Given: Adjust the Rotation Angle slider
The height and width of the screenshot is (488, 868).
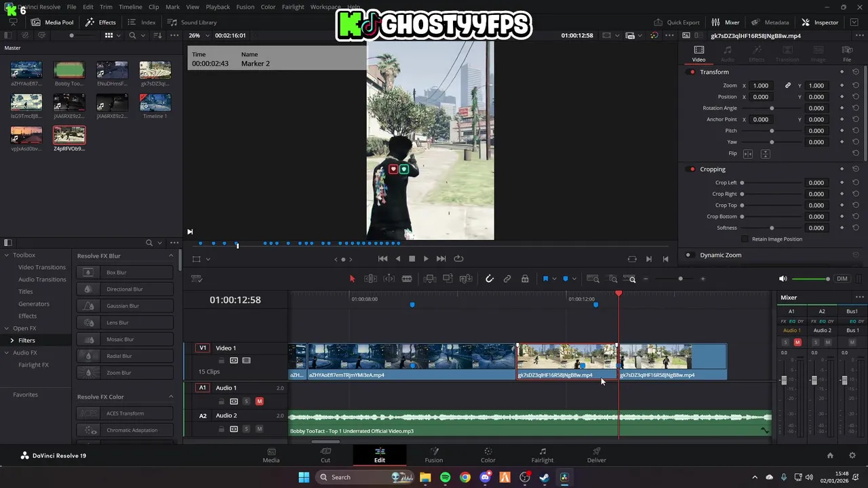Looking at the screenshot, I should click(772, 108).
